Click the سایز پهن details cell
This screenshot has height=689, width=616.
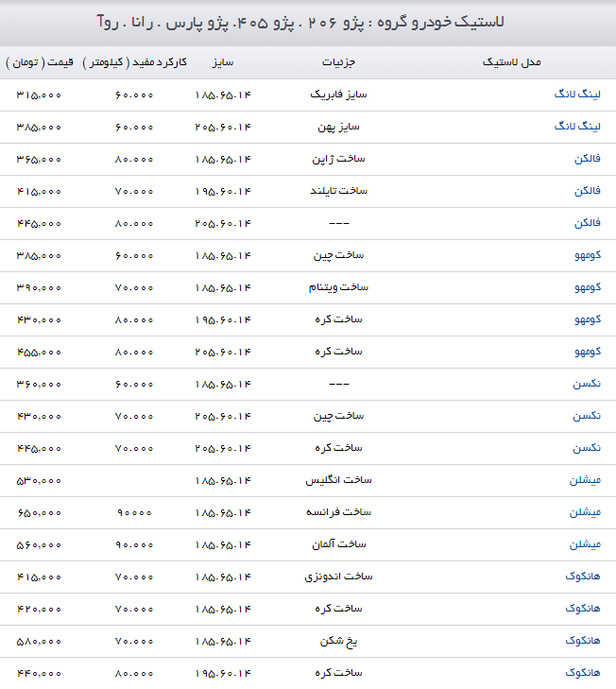point(339,127)
